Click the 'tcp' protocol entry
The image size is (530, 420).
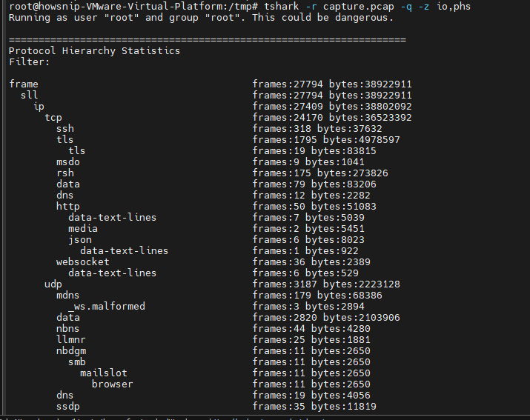(53, 118)
